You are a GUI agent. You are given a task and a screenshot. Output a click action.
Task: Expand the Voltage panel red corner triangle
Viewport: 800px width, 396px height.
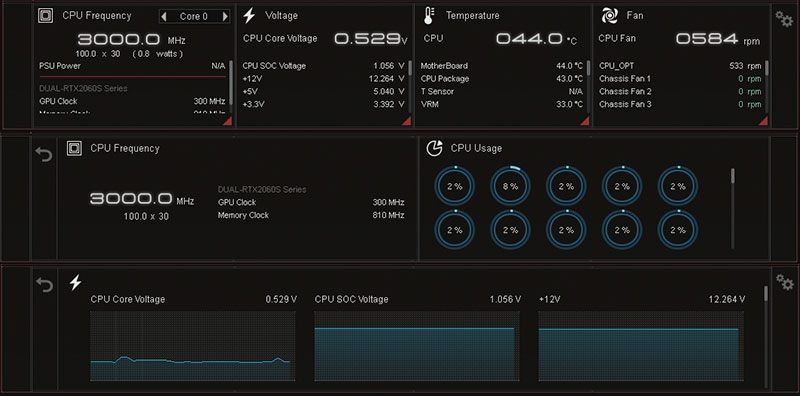click(407, 121)
